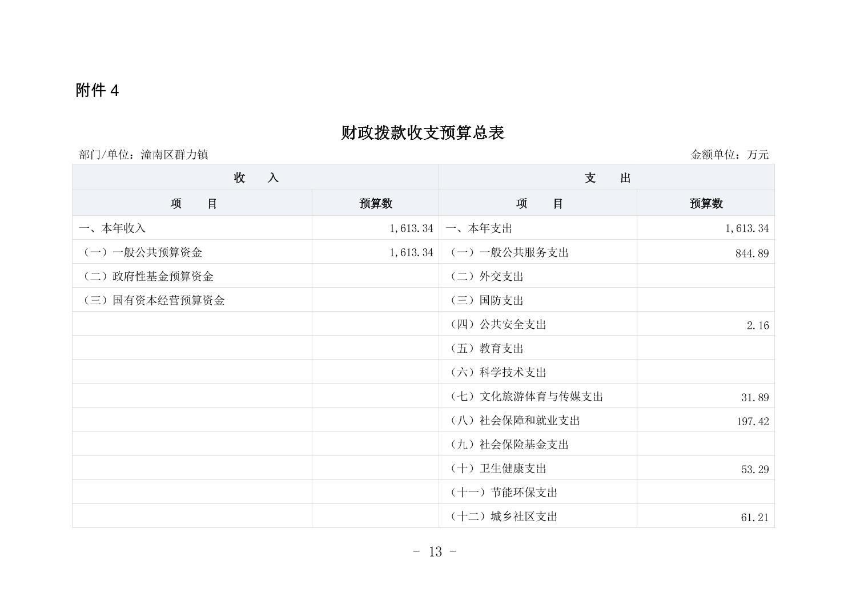Select the (四)公共安全支出 cell
The width and height of the screenshot is (868, 613).
[499, 324]
